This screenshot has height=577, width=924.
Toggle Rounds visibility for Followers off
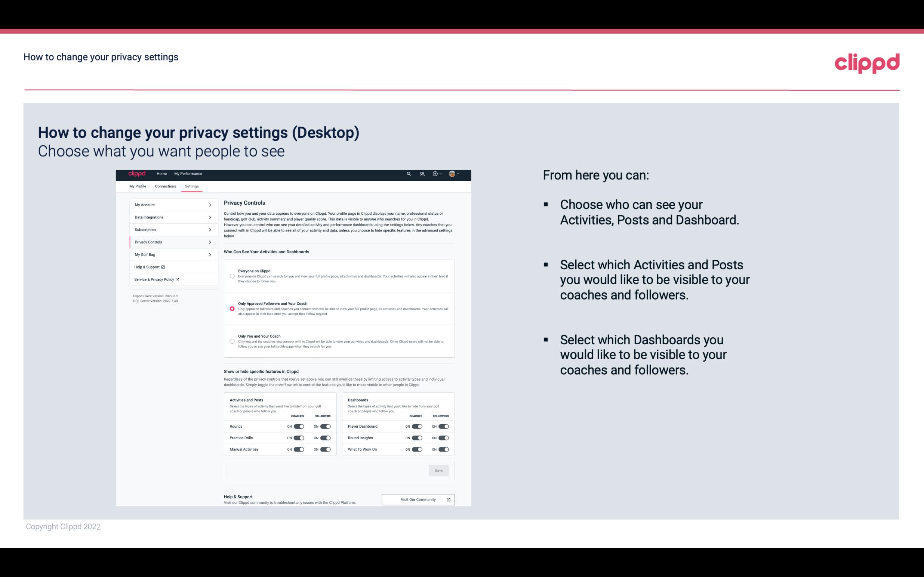[325, 425]
